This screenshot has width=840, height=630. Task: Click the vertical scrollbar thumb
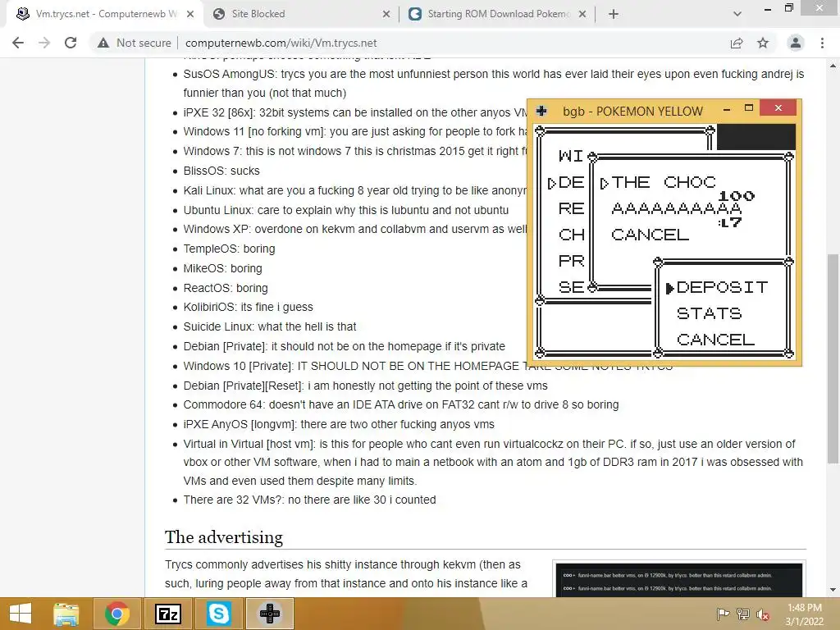(833, 359)
